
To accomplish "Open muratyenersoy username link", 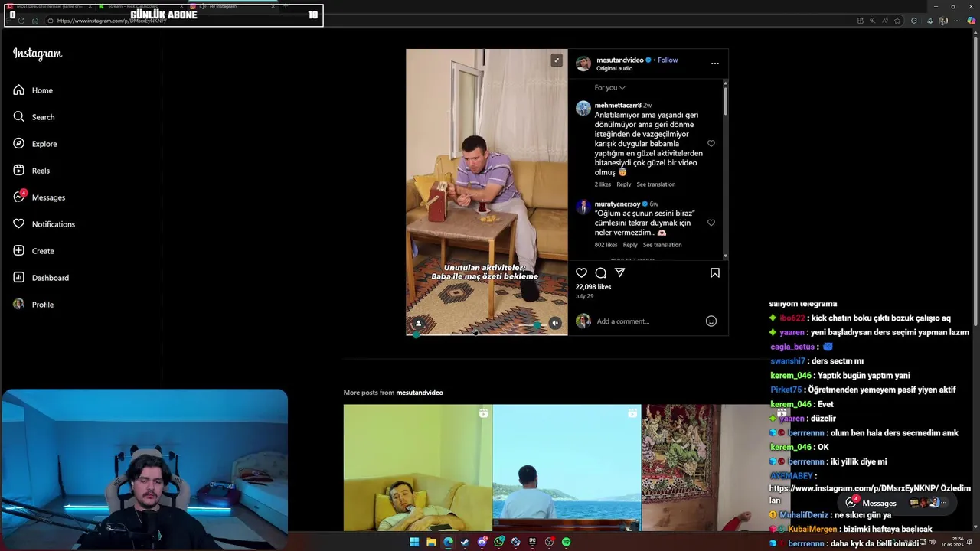I will (617, 204).
